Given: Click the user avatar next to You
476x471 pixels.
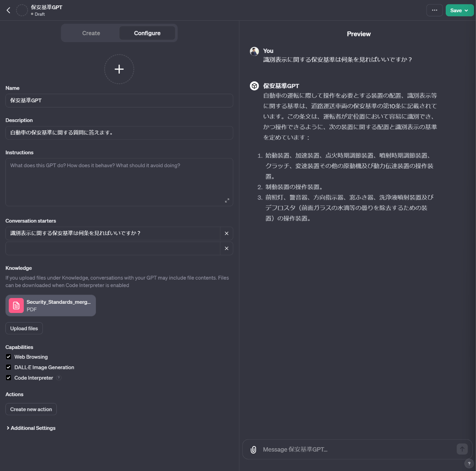Looking at the screenshot, I should pos(254,51).
